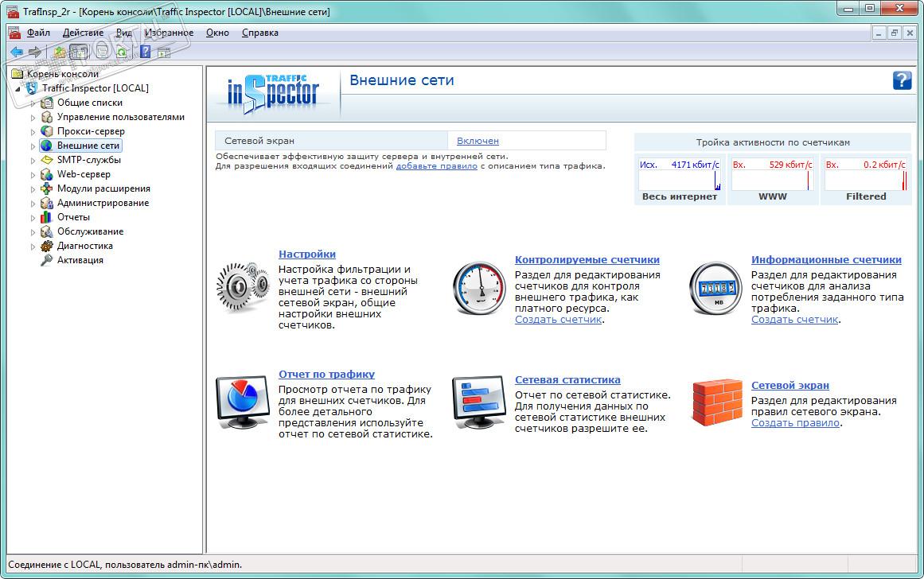Click the Общие списки icon in tree

pyautogui.click(x=47, y=103)
